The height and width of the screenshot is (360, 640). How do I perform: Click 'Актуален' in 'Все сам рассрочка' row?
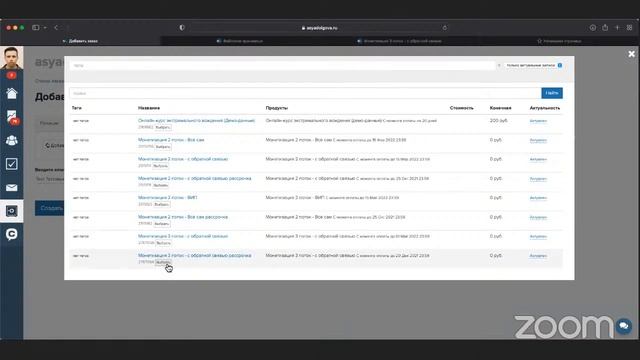coord(538,218)
